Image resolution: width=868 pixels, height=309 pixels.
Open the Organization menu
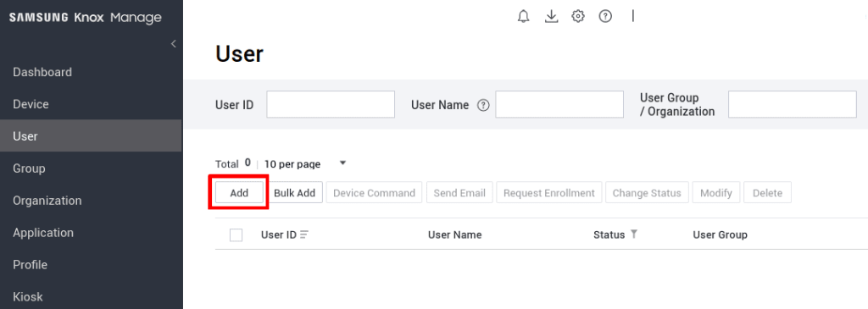point(91,200)
